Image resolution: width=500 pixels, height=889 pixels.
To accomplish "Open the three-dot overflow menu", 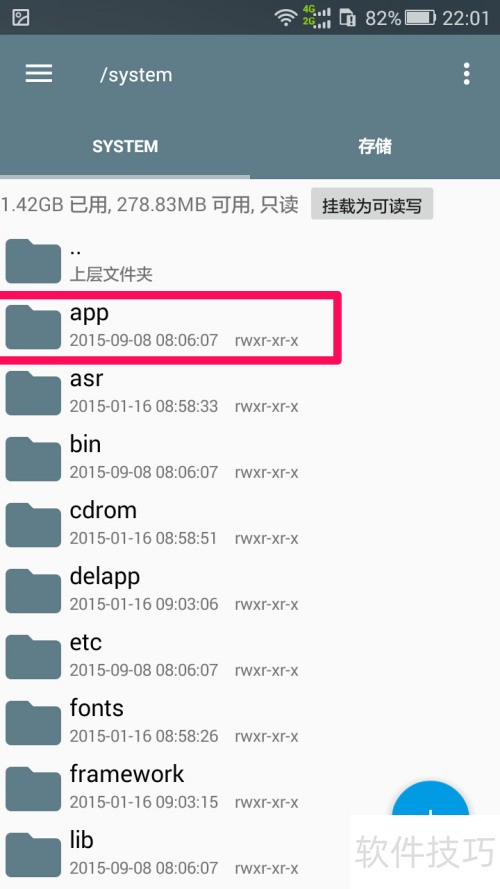I will 466,74.
